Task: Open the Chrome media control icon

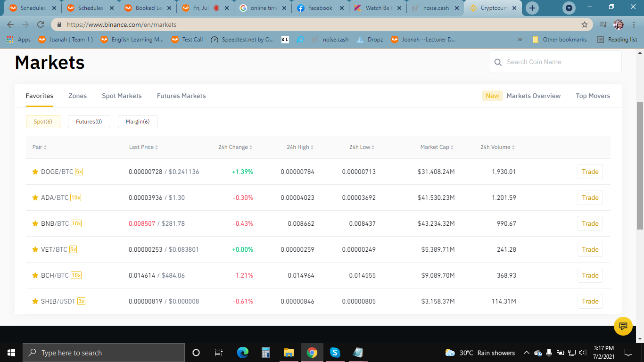Action: (x=603, y=25)
